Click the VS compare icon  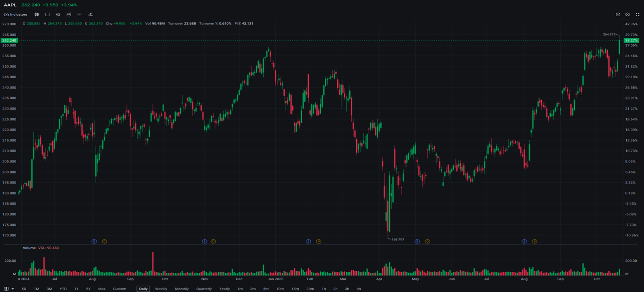point(58,14)
